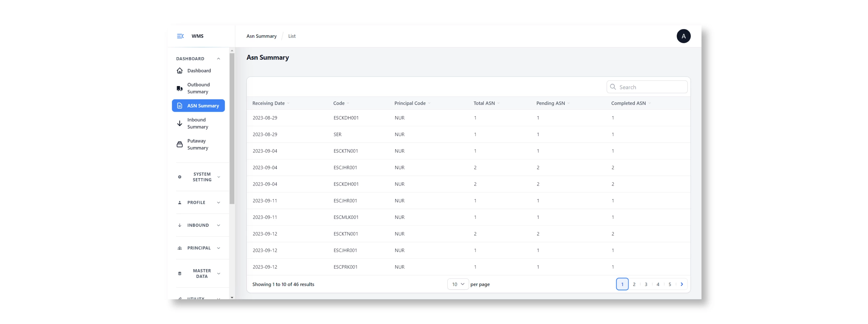Click the Outbound Summary truck icon

pos(180,88)
